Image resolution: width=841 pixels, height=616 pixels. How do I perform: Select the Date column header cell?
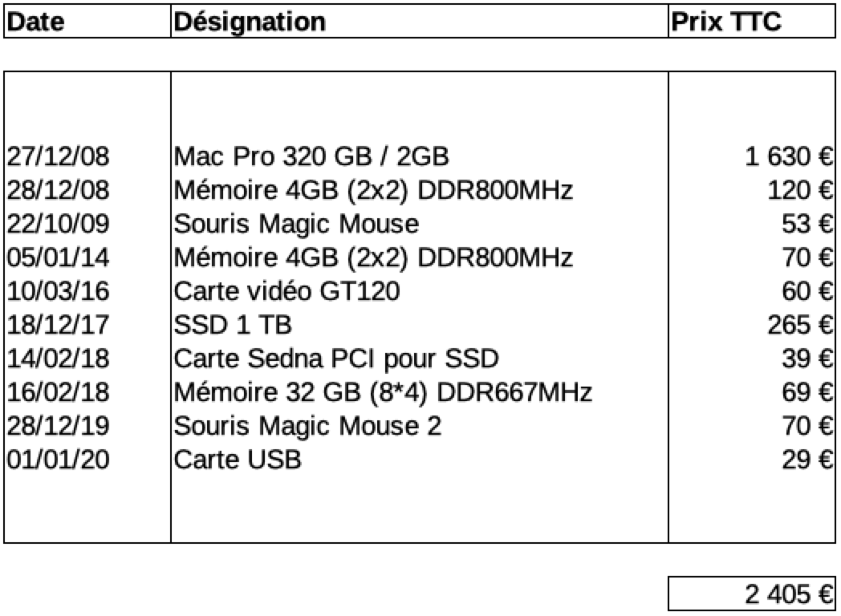point(87,22)
